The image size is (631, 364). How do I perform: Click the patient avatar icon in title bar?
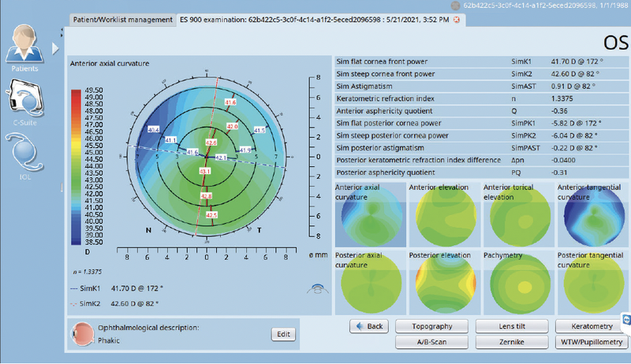[x=456, y=6]
